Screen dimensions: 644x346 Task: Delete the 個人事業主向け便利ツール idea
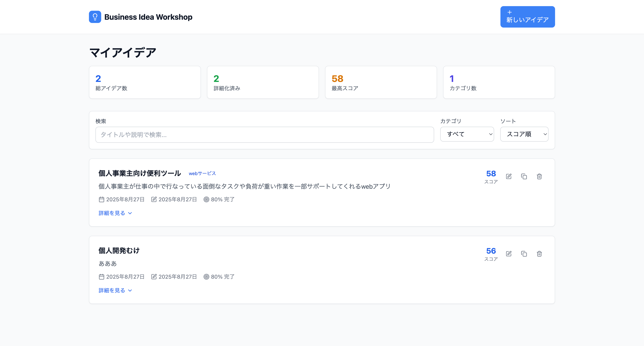(x=539, y=176)
